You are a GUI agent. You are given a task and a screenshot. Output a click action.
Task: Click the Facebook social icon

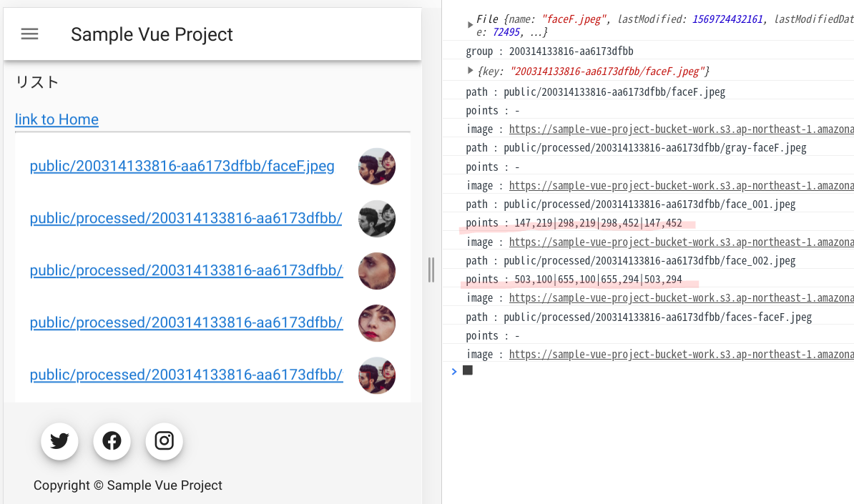click(112, 441)
